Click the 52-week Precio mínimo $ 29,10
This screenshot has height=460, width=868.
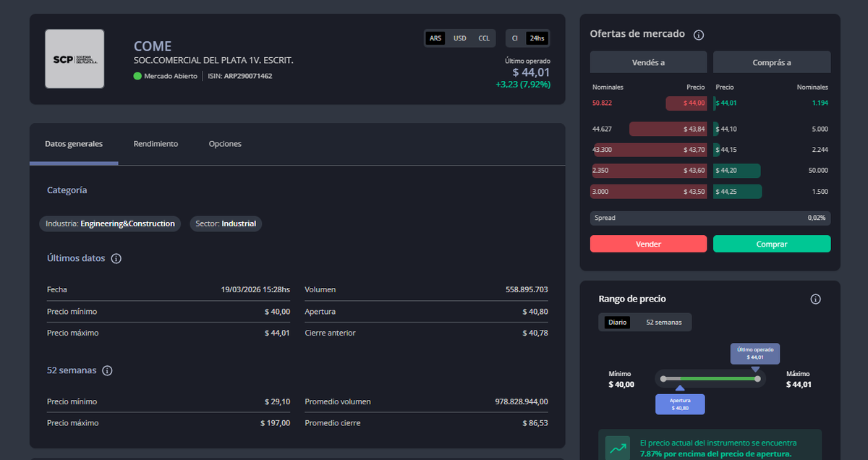277,402
